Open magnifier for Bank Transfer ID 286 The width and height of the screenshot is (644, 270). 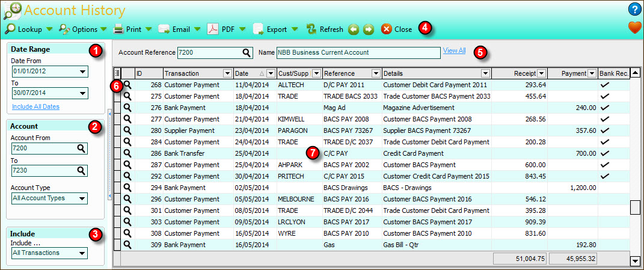pos(127,153)
